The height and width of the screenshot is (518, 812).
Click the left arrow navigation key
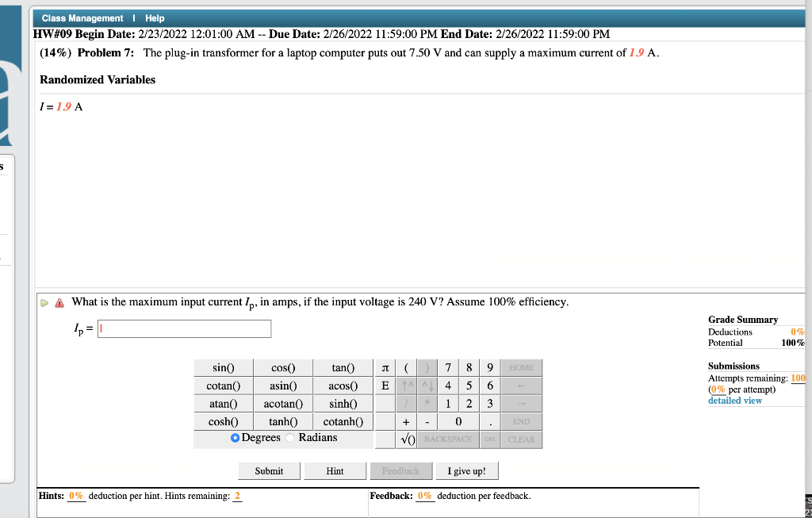522,386
